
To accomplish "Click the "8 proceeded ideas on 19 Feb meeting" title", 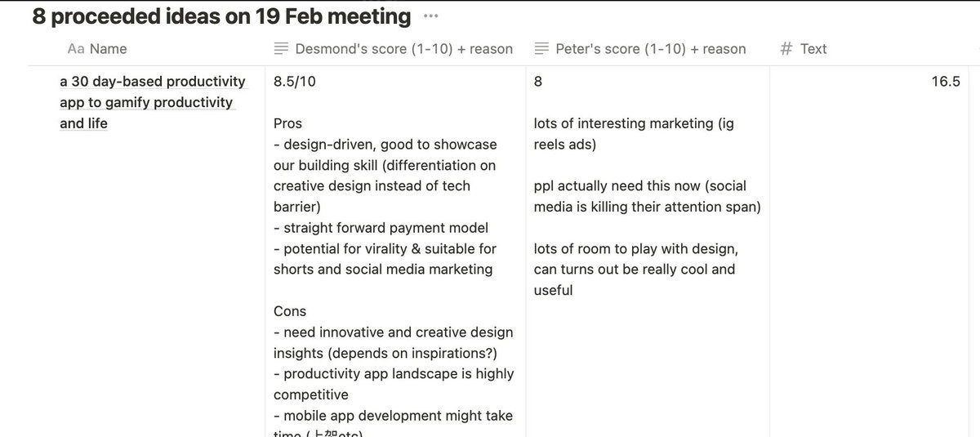I will point(221,16).
